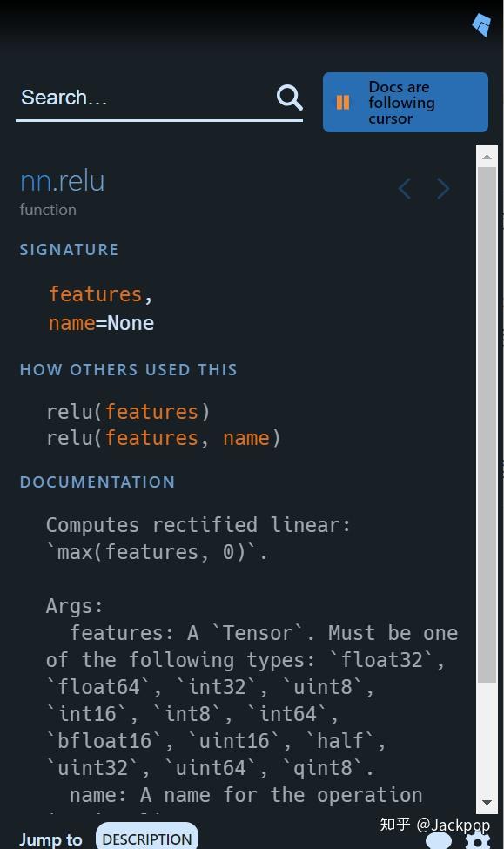Select the SIGNATURE section heading
The width and height of the screenshot is (504, 849).
69,250
